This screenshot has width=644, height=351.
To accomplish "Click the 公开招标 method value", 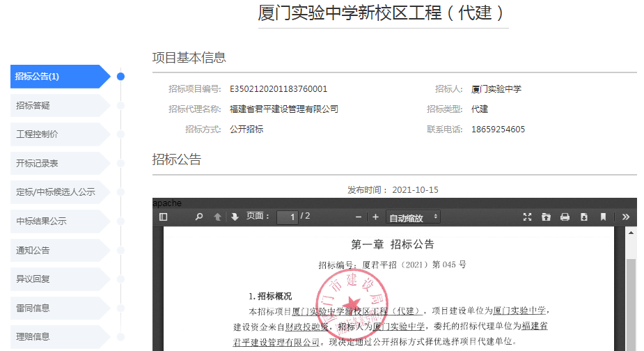I will [x=246, y=130].
